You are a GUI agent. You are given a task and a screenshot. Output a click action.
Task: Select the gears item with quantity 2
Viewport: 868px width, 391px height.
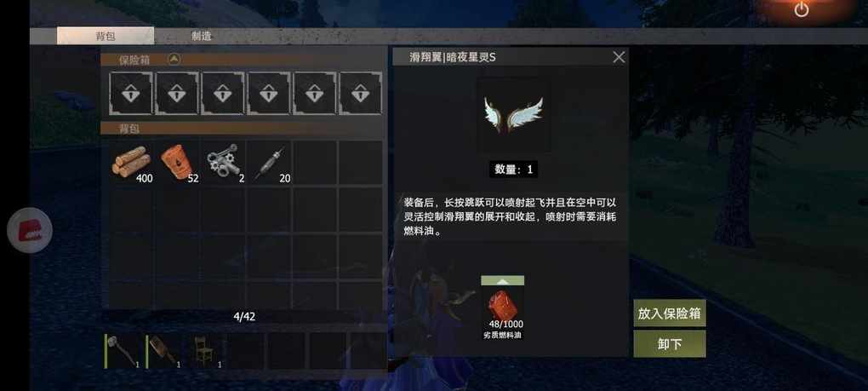pos(223,162)
